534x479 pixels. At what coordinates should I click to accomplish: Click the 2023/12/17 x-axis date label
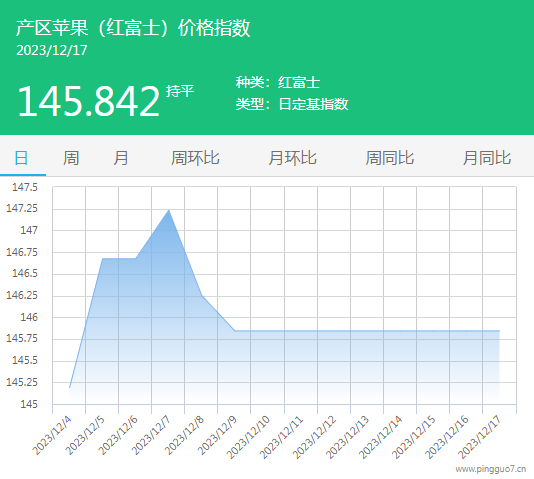click(480, 437)
